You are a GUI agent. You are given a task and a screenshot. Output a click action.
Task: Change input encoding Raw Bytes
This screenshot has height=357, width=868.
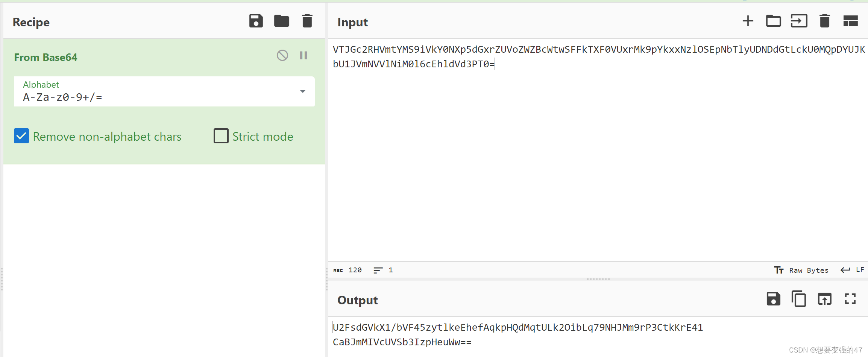coord(801,270)
